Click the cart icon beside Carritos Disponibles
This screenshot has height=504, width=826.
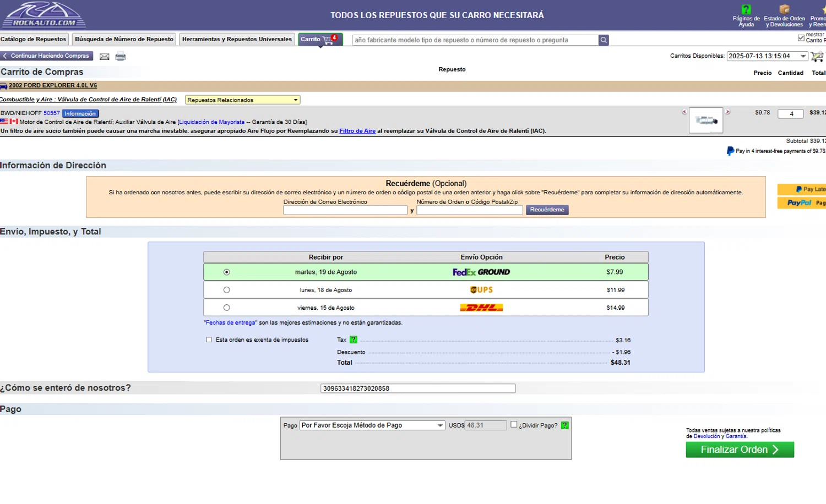[x=817, y=56]
